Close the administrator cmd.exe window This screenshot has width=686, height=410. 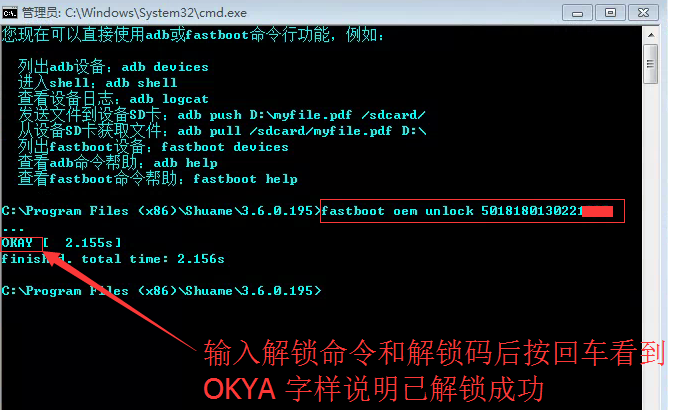tap(643, 13)
